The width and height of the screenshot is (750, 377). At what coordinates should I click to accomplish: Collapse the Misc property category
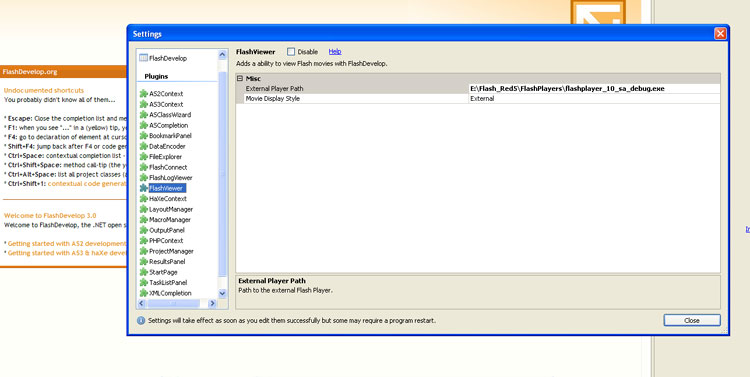coord(240,78)
